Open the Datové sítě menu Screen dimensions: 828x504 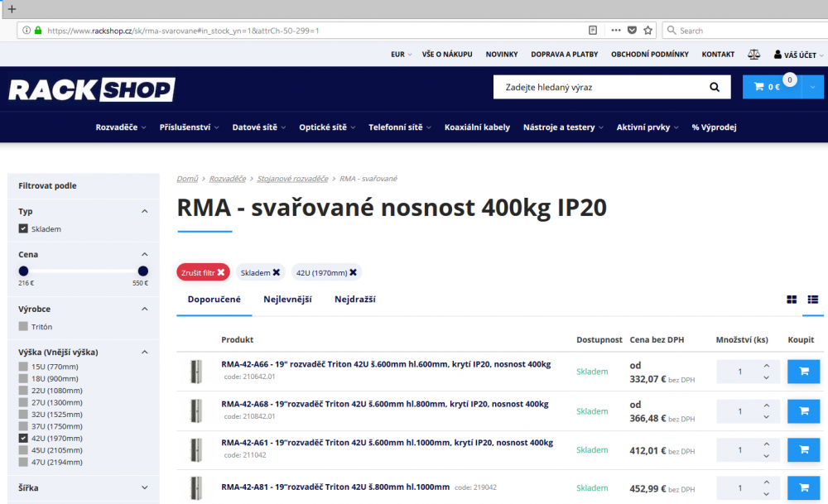pyautogui.click(x=258, y=127)
